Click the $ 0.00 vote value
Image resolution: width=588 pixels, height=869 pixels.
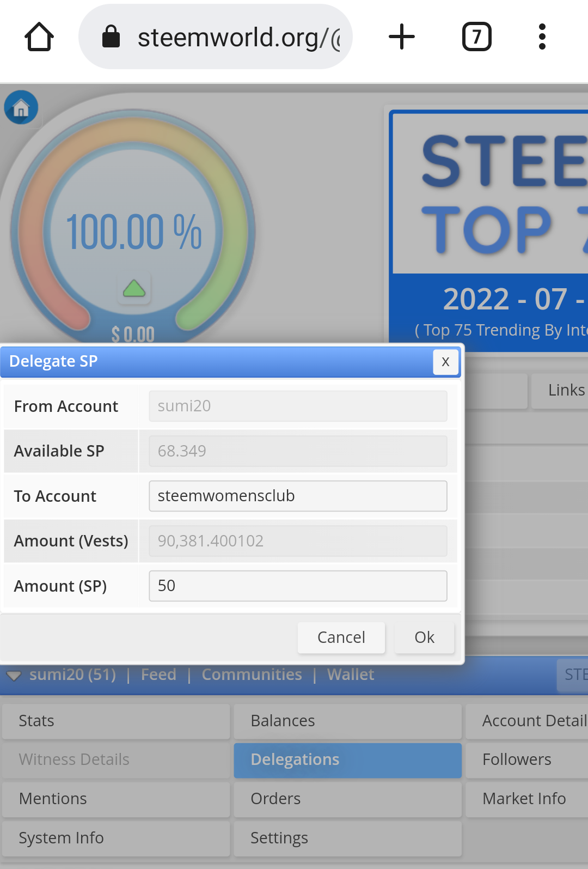tap(133, 334)
